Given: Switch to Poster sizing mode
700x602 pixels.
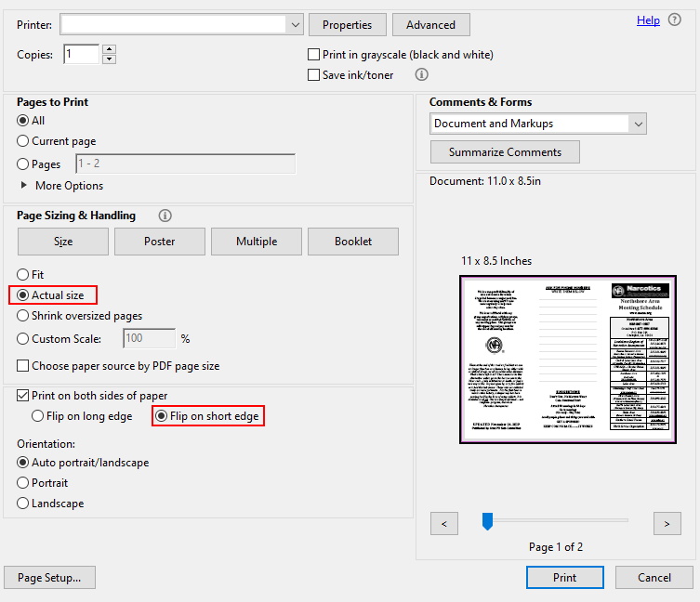Looking at the screenshot, I should pos(159,242).
